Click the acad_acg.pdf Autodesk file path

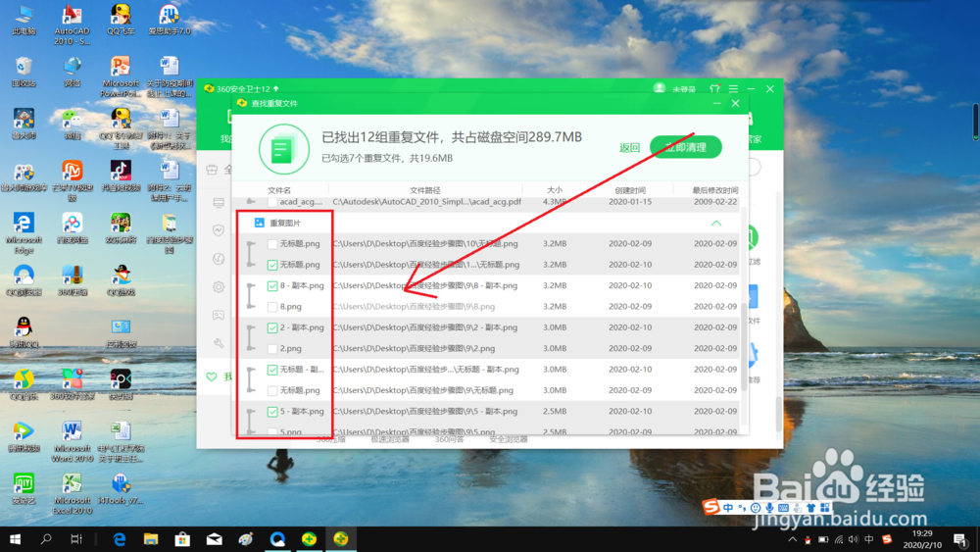coord(427,202)
